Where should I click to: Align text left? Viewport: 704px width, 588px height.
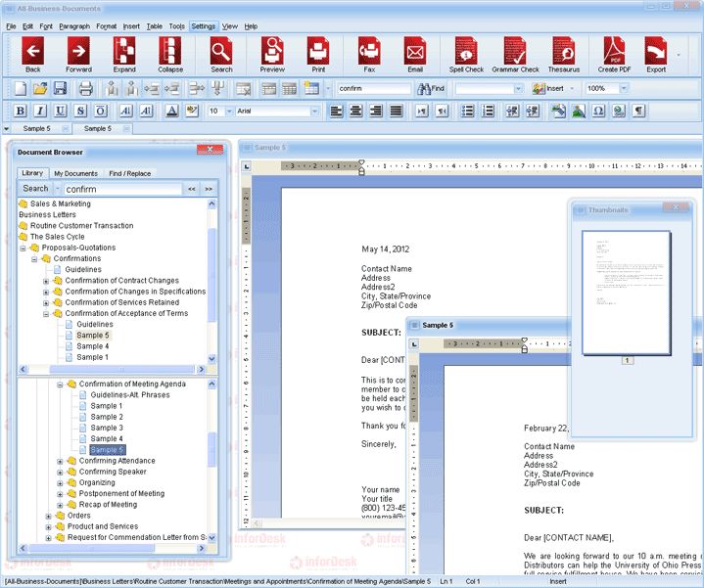point(336,111)
